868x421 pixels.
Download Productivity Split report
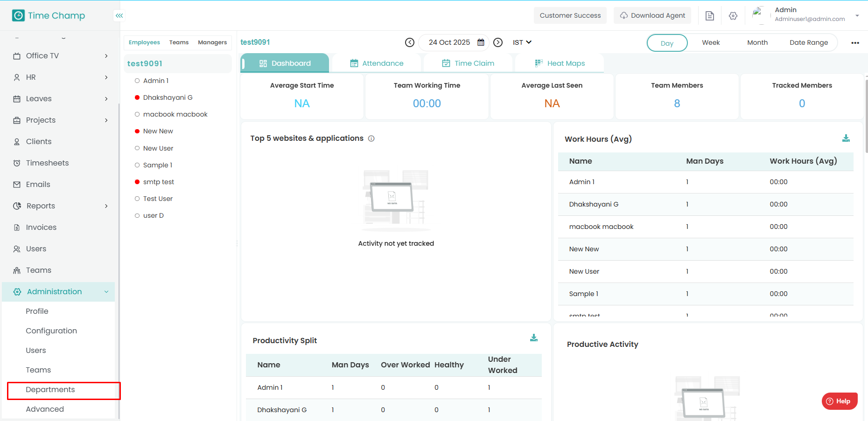pos(533,338)
